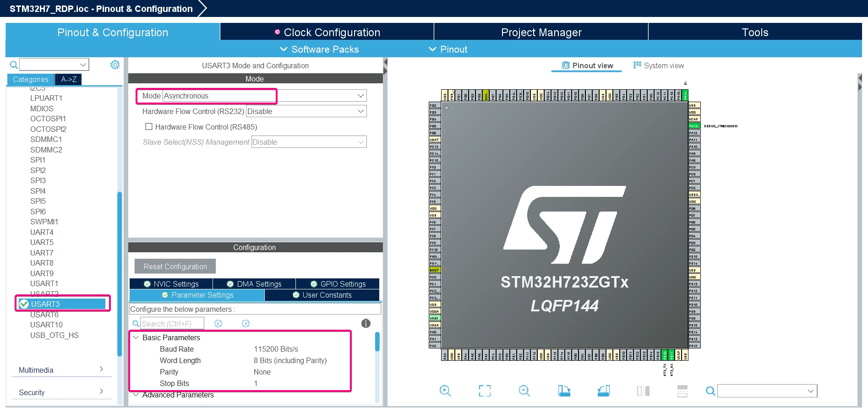
Task: Open the DMA Settings tab
Action: 254,284
